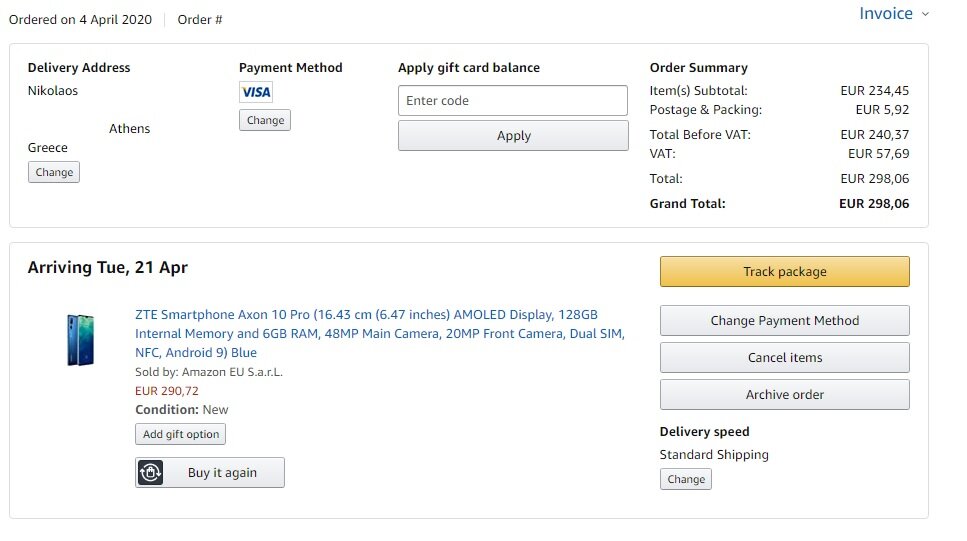Click the Order # label

tap(200, 20)
